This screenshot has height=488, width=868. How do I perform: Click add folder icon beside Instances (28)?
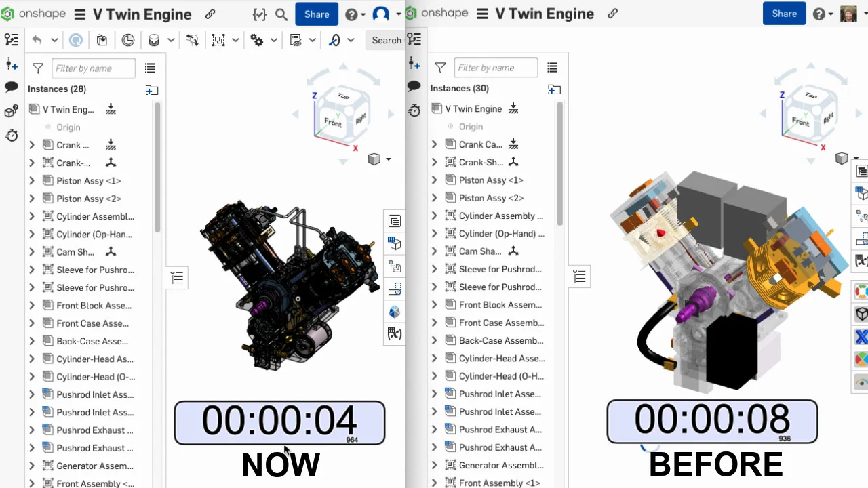pyautogui.click(x=152, y=89)
